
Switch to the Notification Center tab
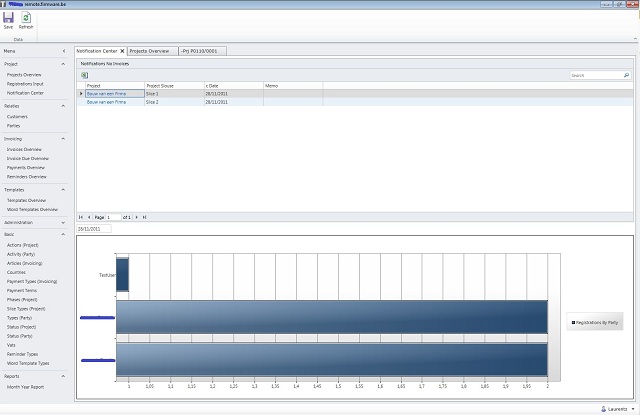point(97,51)
